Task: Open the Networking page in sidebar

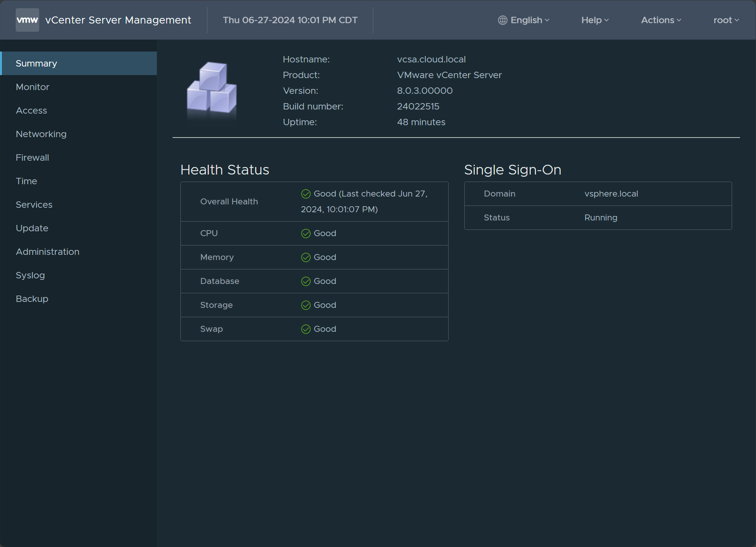Action: 41,134
